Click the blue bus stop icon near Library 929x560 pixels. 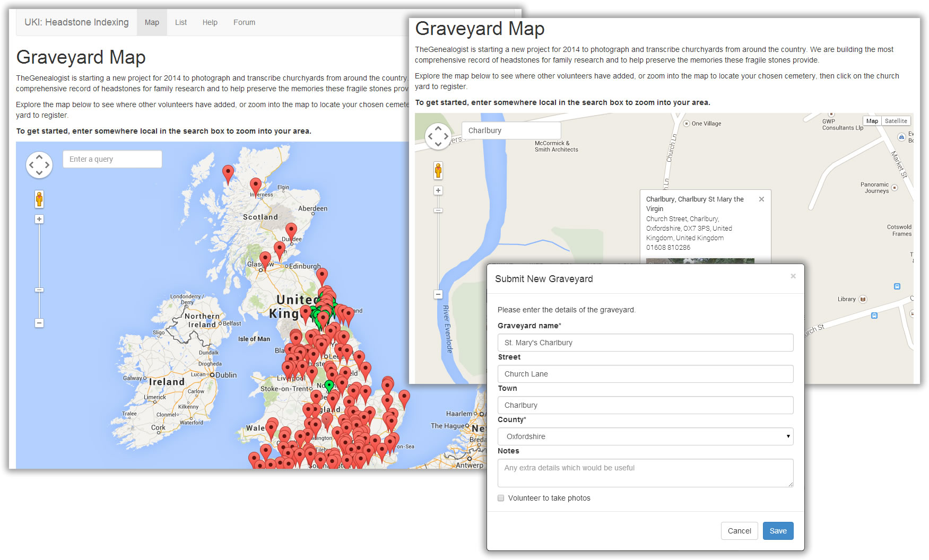874,316
